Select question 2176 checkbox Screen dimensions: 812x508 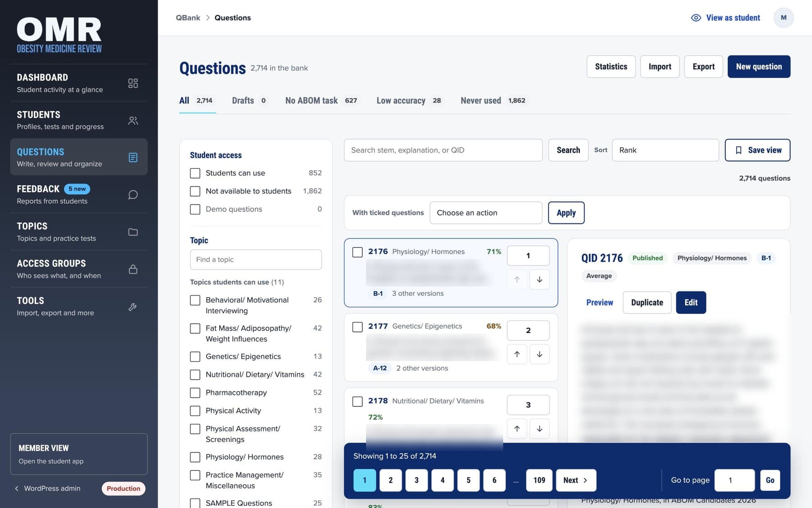click(357, 252)
